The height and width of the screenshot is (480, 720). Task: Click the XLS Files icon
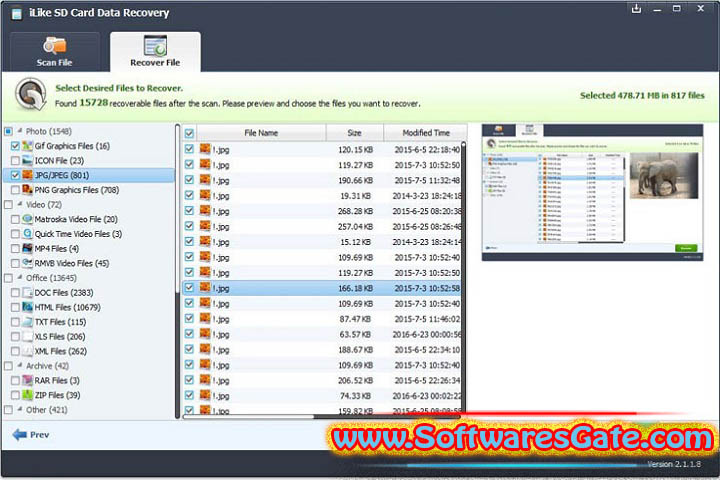(28, 337)
